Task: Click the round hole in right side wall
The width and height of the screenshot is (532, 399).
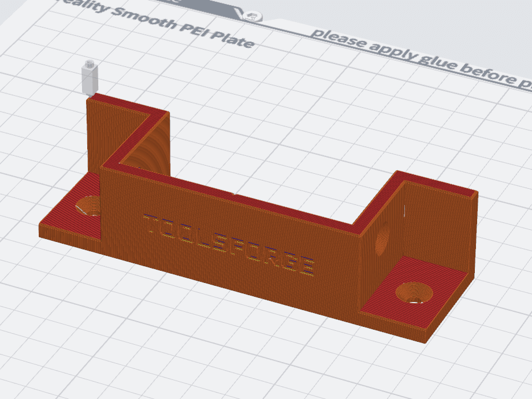Action: (x=382, y=240)
